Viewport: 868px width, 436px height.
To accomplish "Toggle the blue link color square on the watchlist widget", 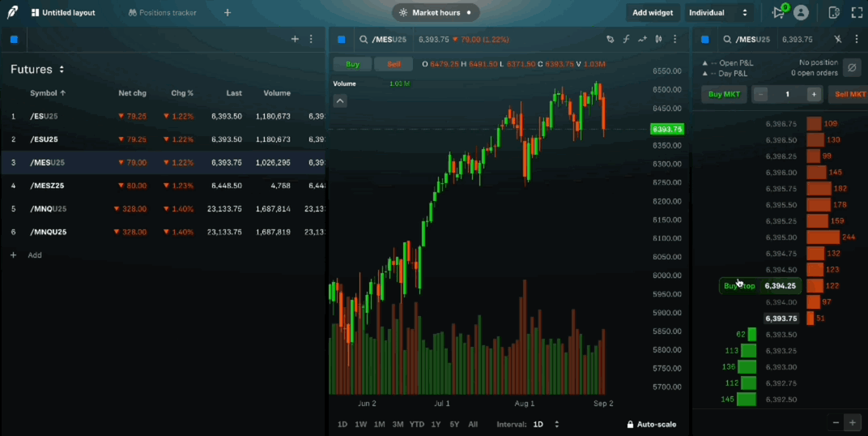I will click(14, 40).
